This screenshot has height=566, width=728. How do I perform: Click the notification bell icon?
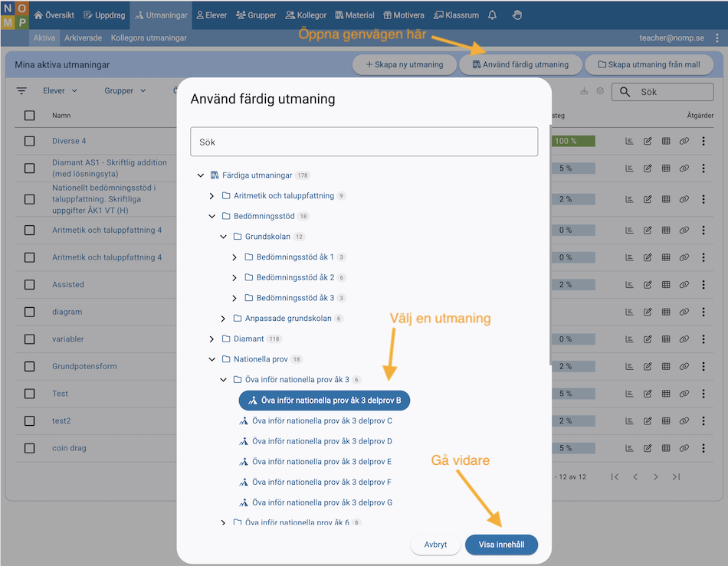(x=492, y=15)
